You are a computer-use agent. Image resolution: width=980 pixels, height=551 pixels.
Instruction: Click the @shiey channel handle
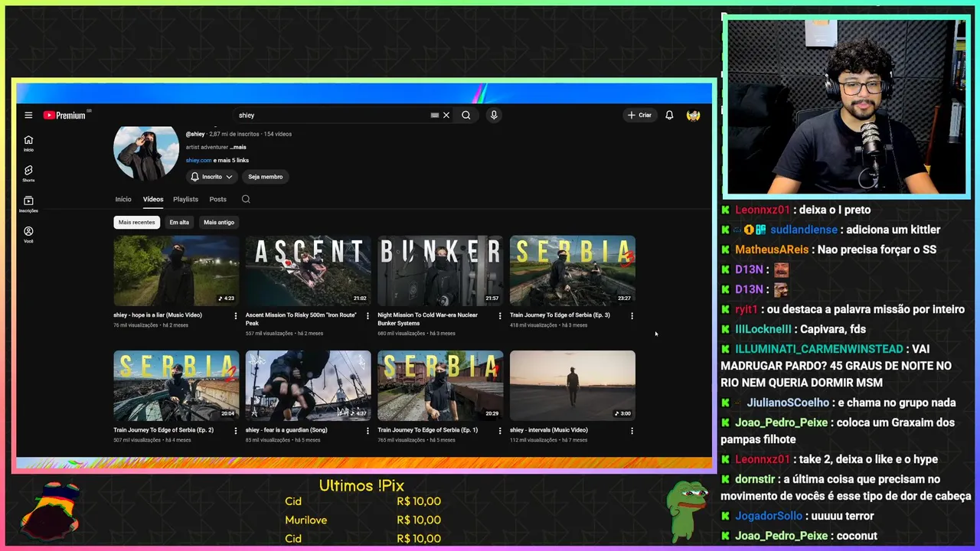(195, 134)
